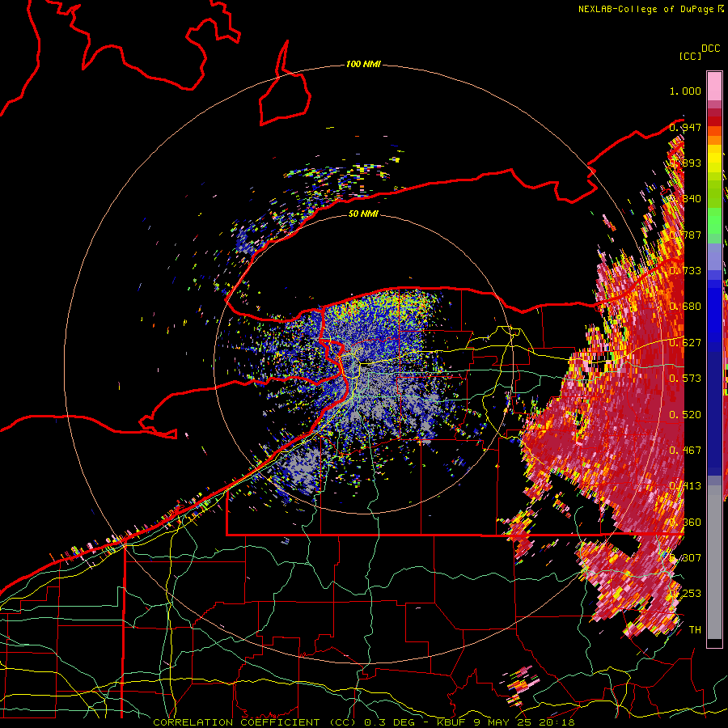
Task: Select the 0.360 scale value
Action: pyautogui.click(x=685, y=523)
